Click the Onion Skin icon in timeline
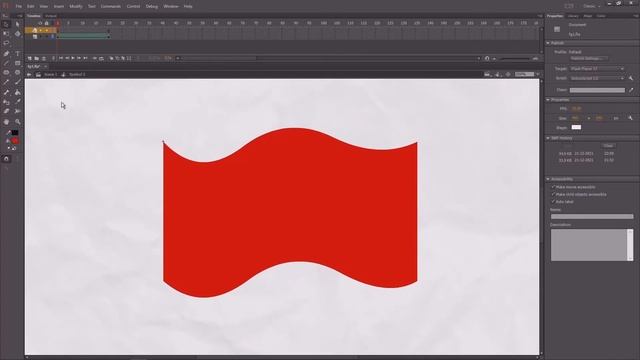Screen dimensions: 640x360 111,58
